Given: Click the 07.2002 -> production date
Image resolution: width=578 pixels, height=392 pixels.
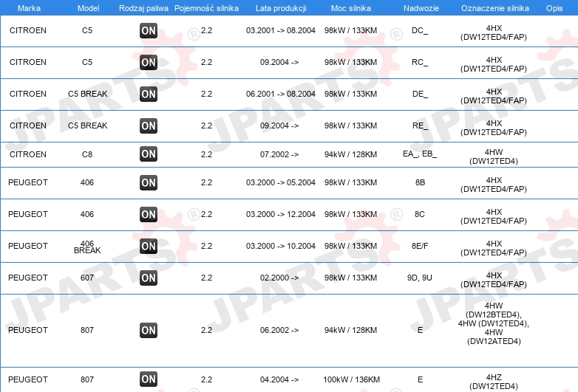Looking at the screenshot, I should [x=279, y=154].
